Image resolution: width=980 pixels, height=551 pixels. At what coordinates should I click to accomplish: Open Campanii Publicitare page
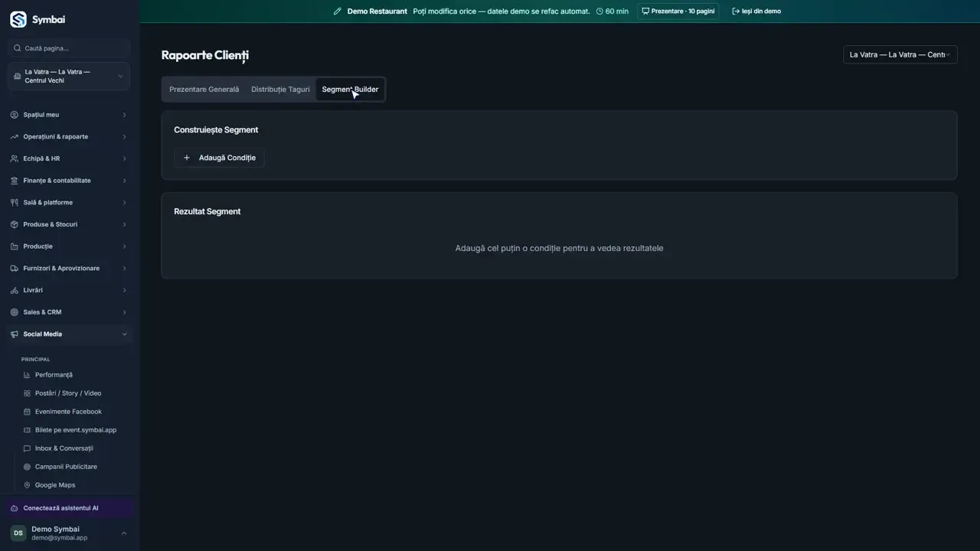66,467
